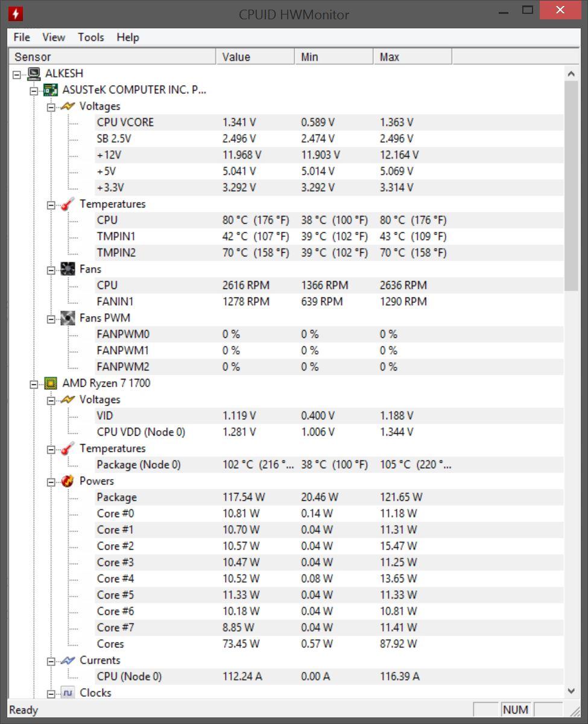Image resolution: width=588 pixels, height=724 pixels.
Task: Click the flame icon beside Powers
Action: pyautogui.click(x=68, y=481)
